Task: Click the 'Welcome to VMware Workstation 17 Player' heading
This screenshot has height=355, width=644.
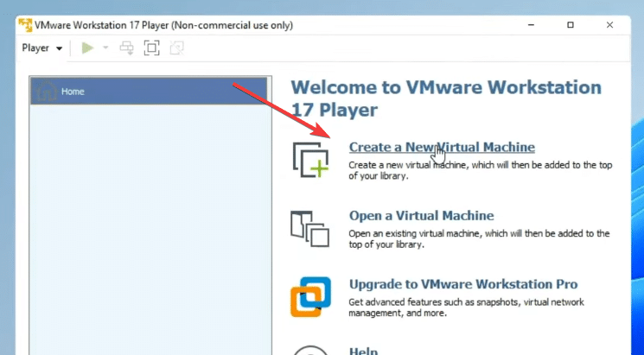Action: (x=446, y=98)
